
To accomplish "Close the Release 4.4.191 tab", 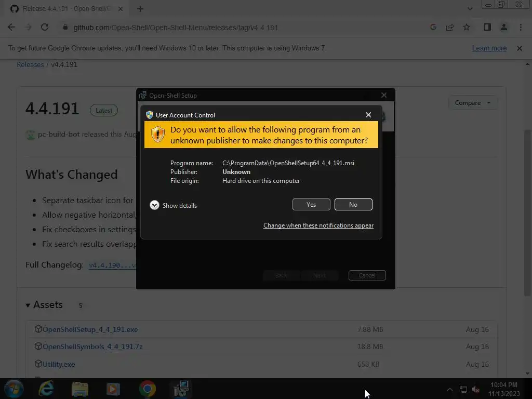I will coord(121,9).
